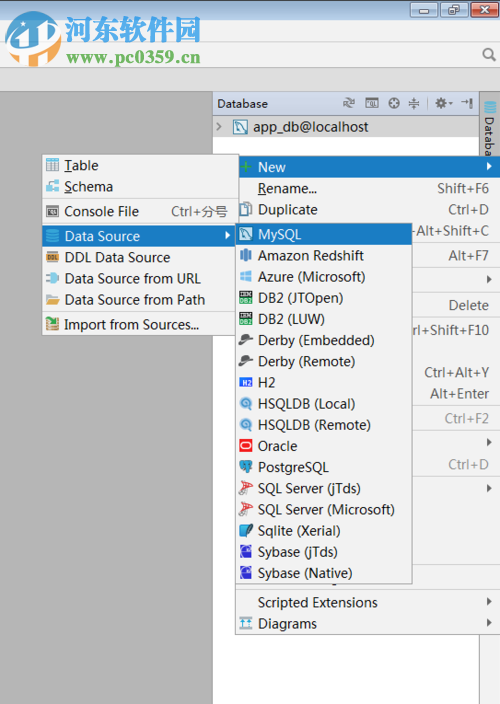Screen dimensions: 500x704
Task: Click the New menu item
Action: point(369,167)
